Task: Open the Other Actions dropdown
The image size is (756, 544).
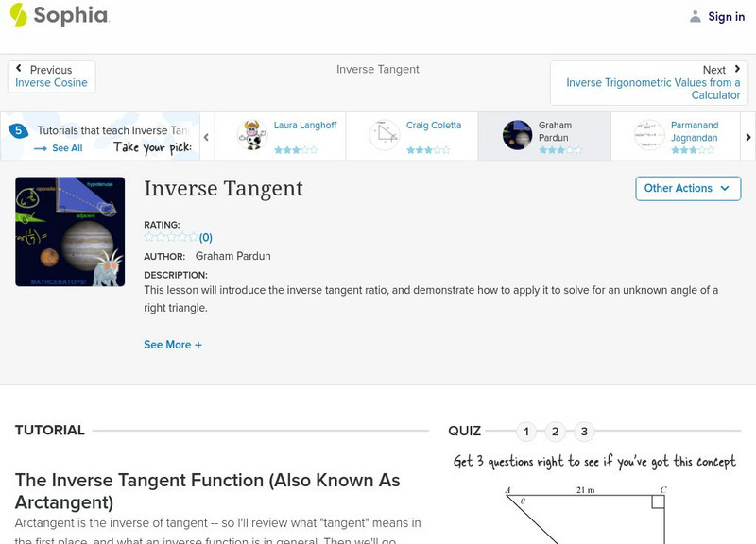Action: 687,188
